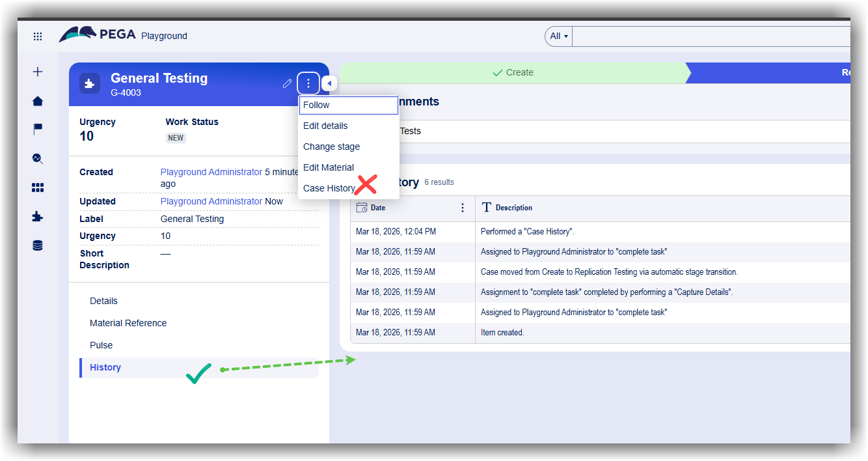Switch to the Material Reference tab
This screenshot has height=461, width=868.
point(128,323)
